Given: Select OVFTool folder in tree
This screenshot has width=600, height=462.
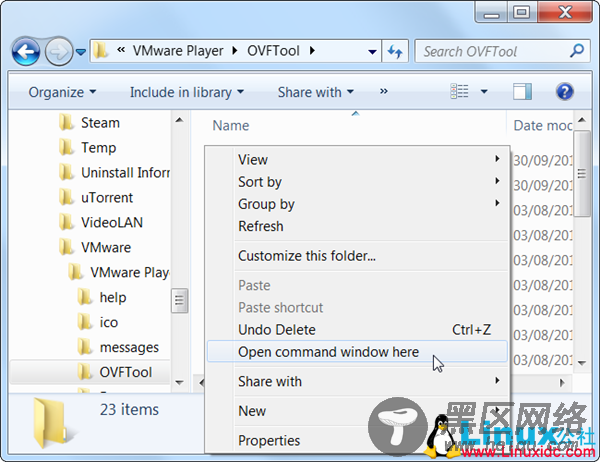Looking at the screenshot, I should pos(126,372).
